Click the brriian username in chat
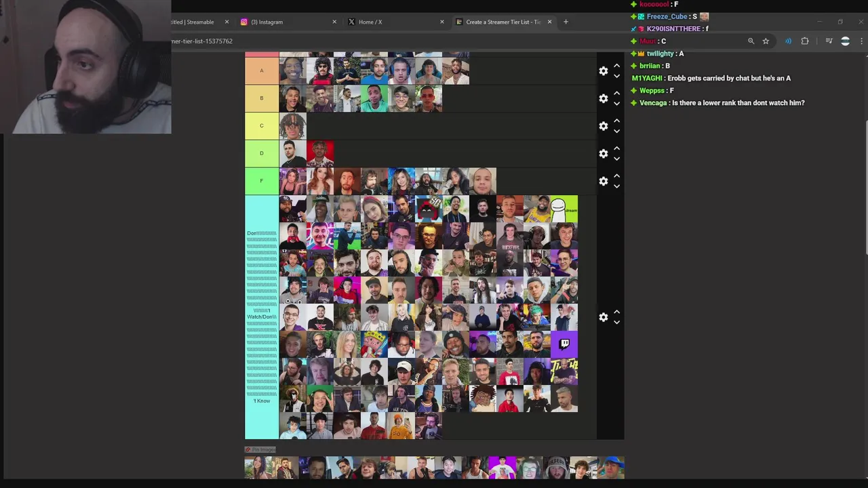Image resolution: width=868 pixels, height=488 pixels. (650, 66)
